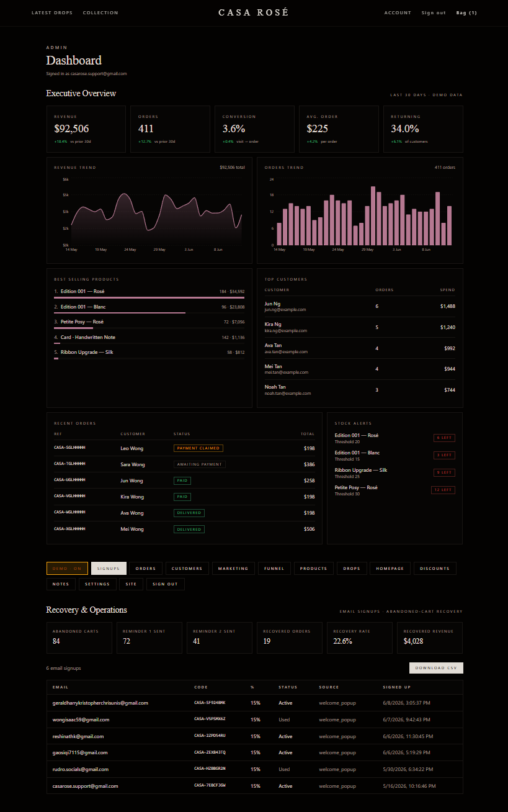
Task: Click code CASA-5F924BMK
Action: pyautogui.click(x=210, y=703)
